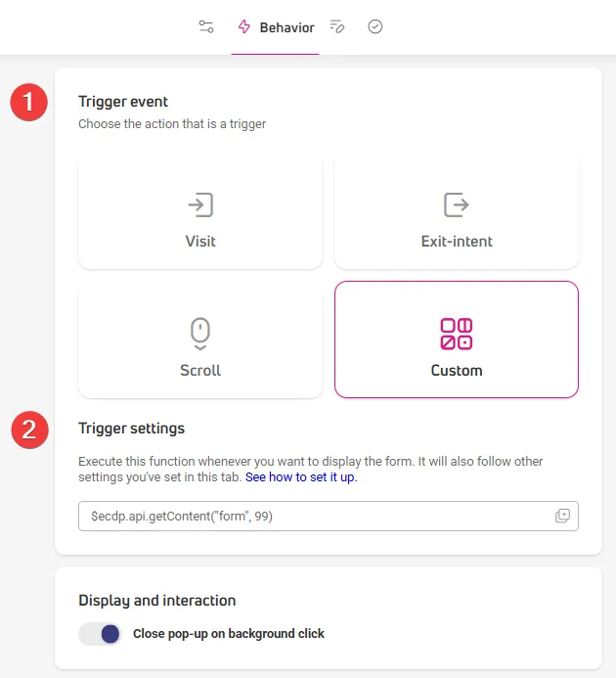Screen dimensions: 616x678
Task: Click the Visit arrow-in icon
Action: [x=200, y=204]
